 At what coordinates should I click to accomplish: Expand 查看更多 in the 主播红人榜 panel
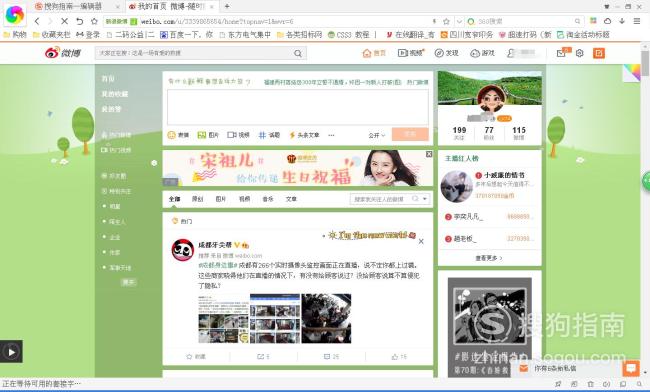point(489,258)
